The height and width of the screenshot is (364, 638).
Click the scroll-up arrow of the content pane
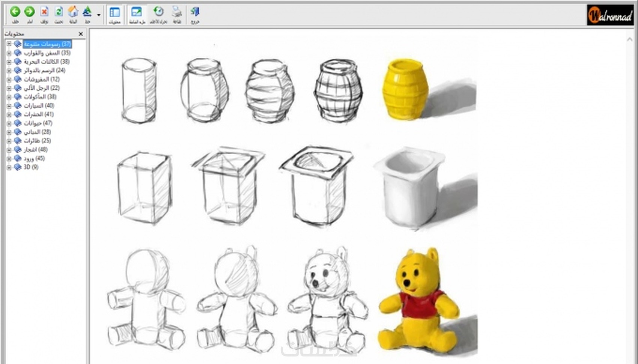point(629,39)
